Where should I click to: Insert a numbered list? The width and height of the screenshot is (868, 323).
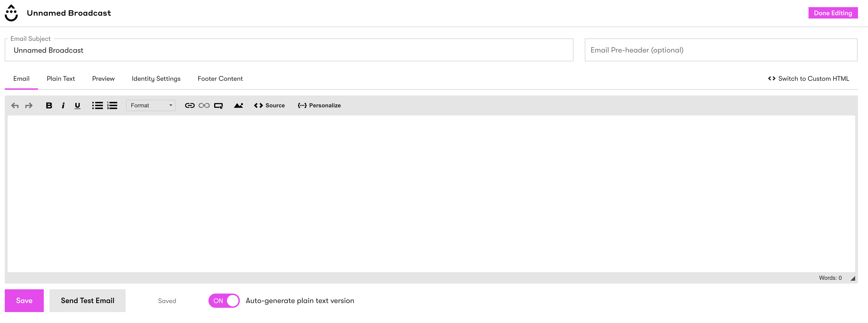click(112, 106)
